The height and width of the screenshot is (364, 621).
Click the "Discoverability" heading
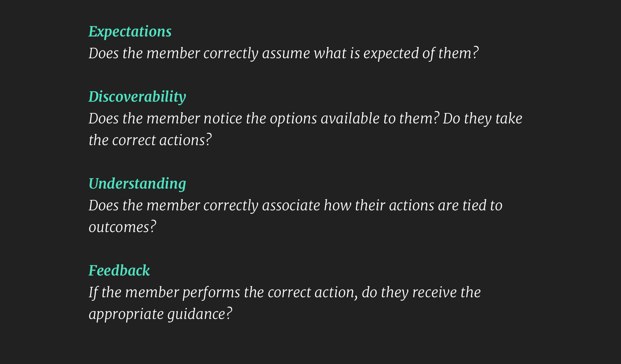coord(137,97)
